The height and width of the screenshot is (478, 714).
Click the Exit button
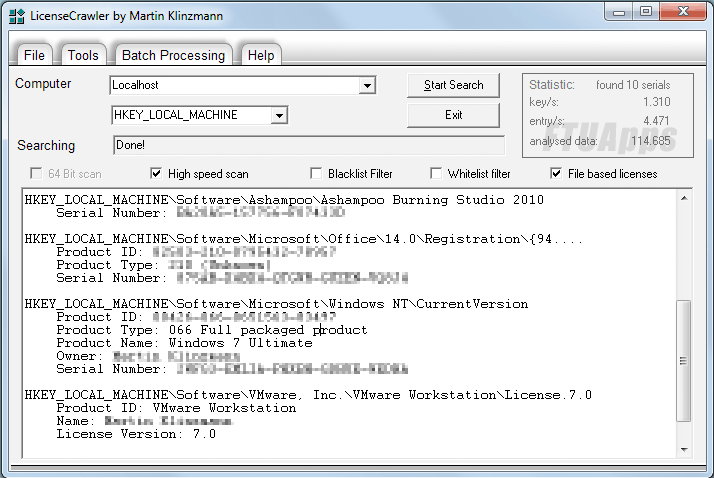(453, 115)
